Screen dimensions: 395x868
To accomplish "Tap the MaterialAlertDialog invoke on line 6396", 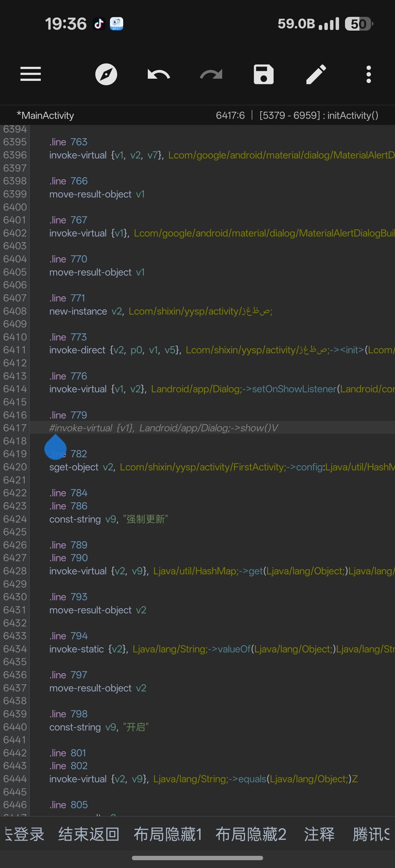I will tap(222, 155).
